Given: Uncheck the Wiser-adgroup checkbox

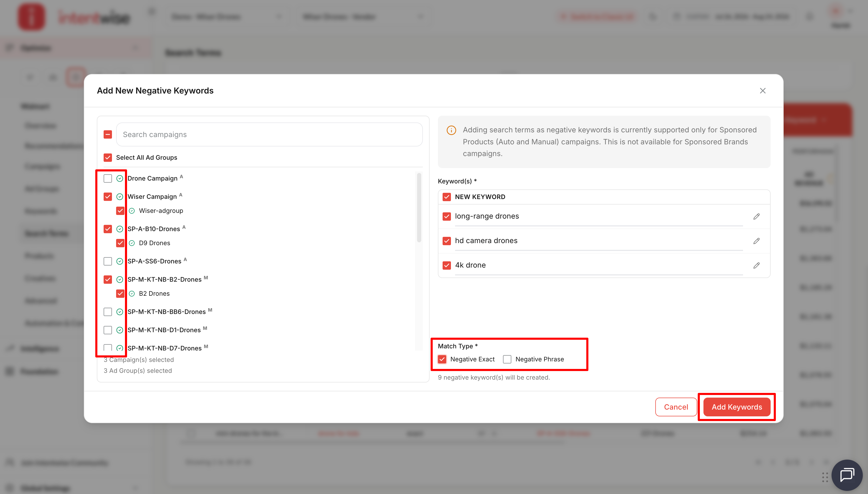Looking at the screenshot, I should (x=120, y=211).
